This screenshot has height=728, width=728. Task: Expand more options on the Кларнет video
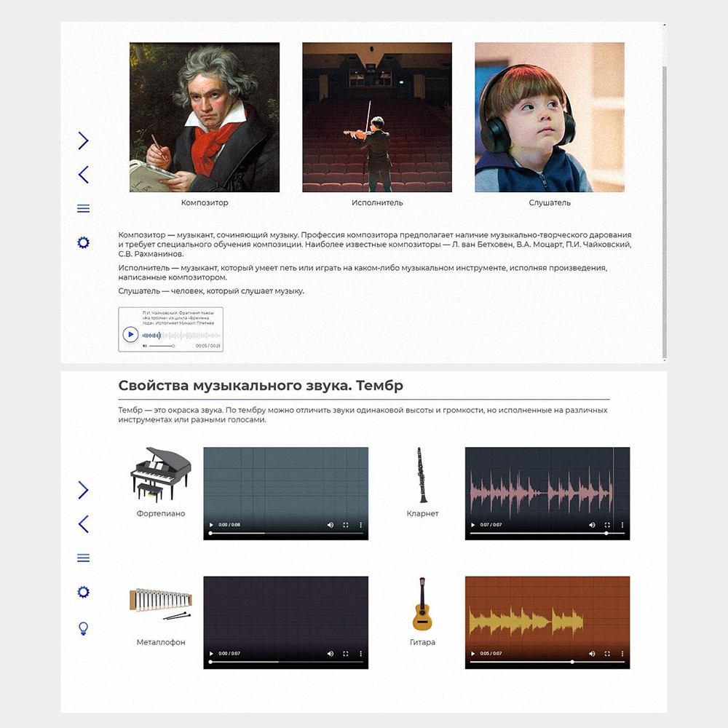[x=622, y=525]
